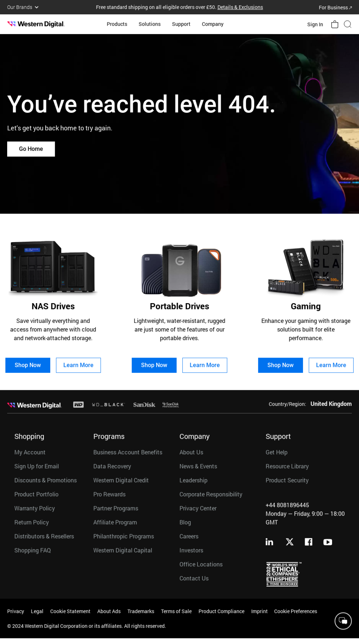This screenshot has height=644, width=359.
Task: Click the WD brand logo in footer
Action: [78, 405]
